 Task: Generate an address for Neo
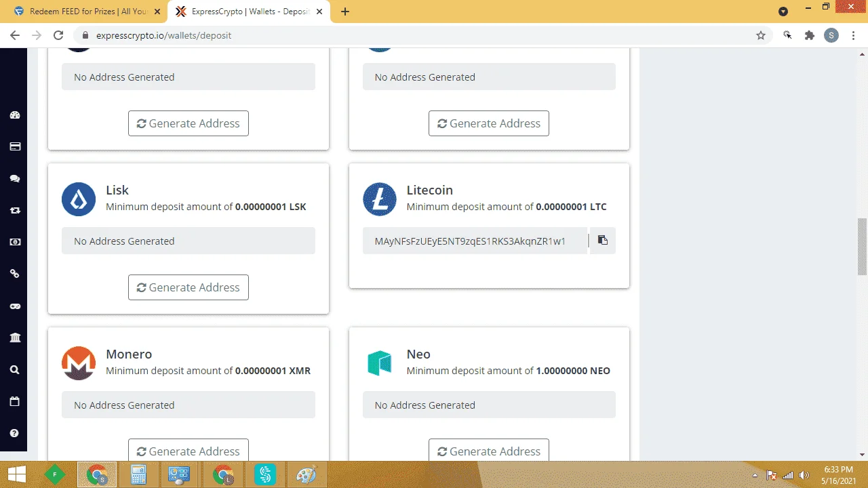coord(489,450)
